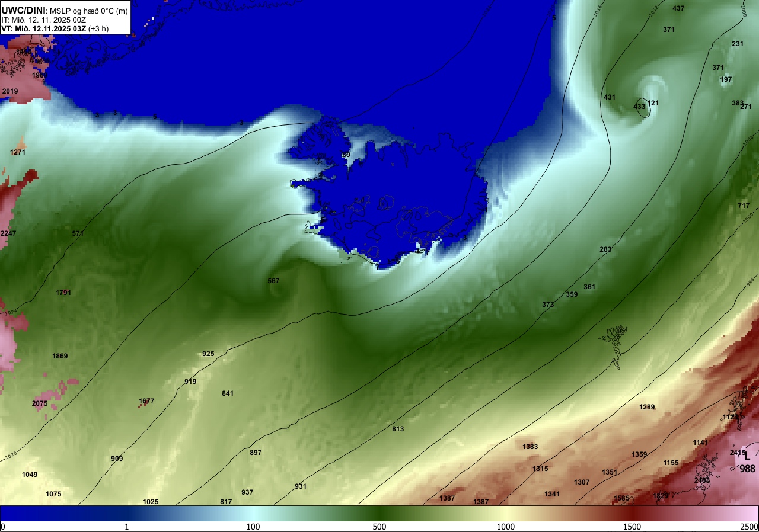Click the UWC/DINI title in the legend box
The image size is (759, 532).
pos(23,10)
